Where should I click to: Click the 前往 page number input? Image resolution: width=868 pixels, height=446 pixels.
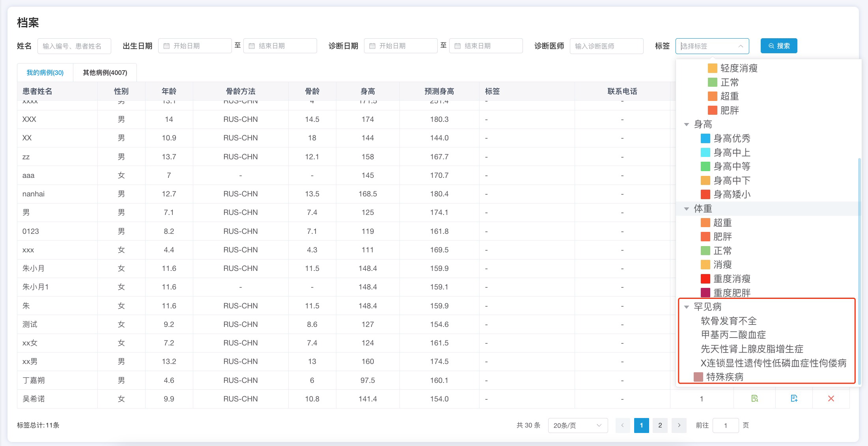[x=726, y=425]
